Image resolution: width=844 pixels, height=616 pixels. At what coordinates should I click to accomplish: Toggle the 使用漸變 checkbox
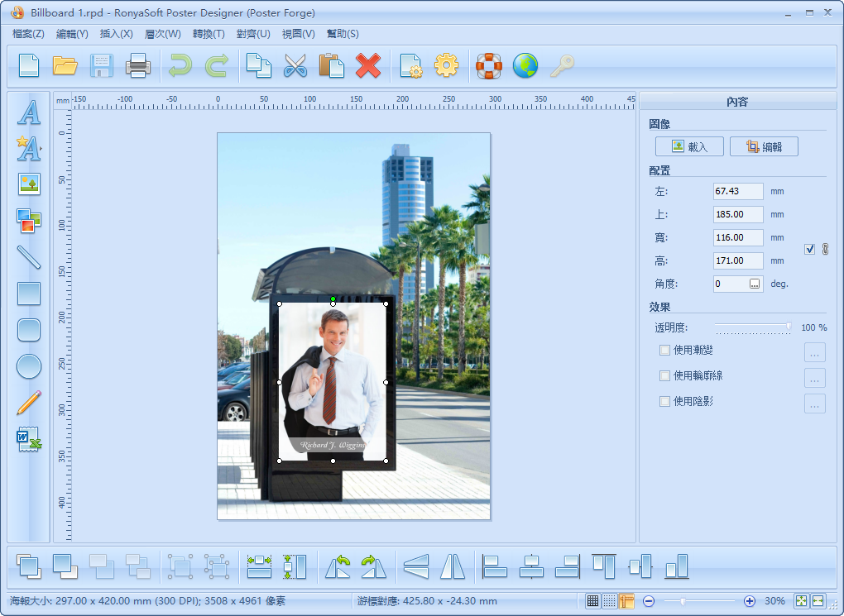664,351
